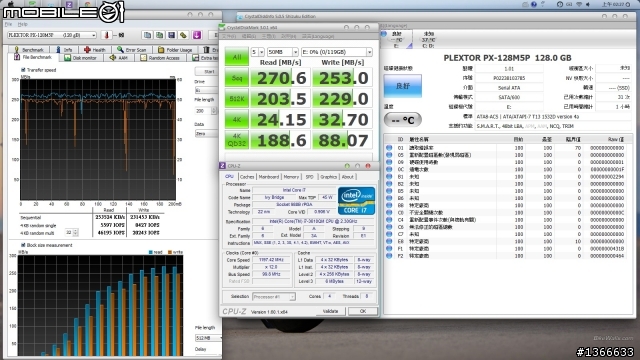Switch to the Memory tab in CPU-Z
The height and width of the screenshot is (360, 640).
[x=291, y=177]
